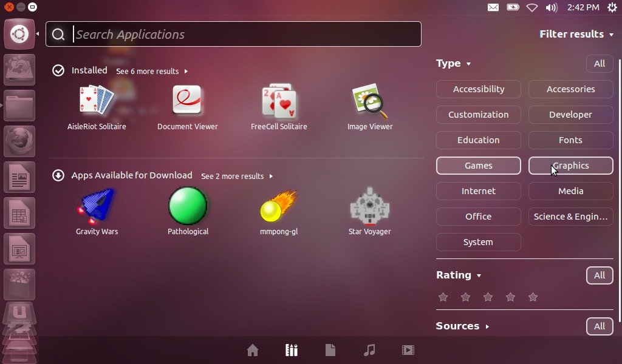Toggle the Fonts filter
Viewport: 622px width, 364px height.
pyautogui.click(x=571, y=140)
